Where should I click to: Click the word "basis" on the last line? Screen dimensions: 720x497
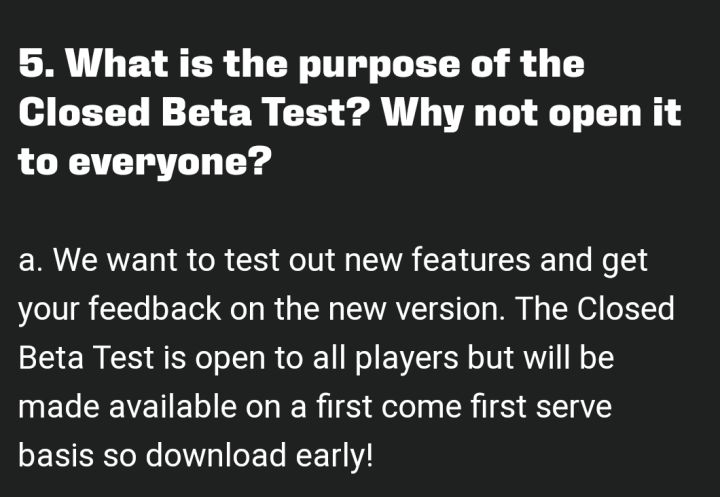(53, 455)
